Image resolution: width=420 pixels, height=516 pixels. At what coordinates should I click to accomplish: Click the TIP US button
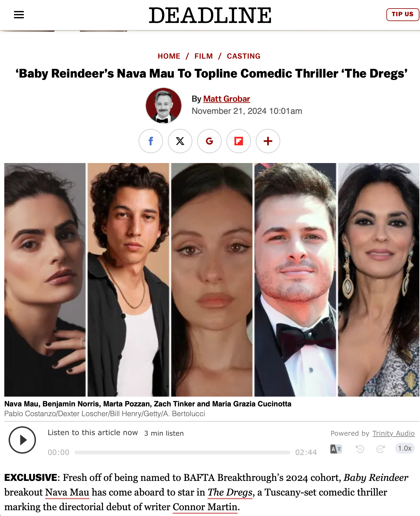point(403,14)
